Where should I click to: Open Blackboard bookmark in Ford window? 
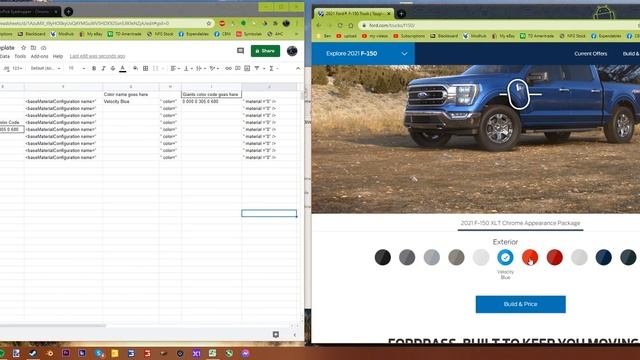pyautogui.click(x=444, y=36)
